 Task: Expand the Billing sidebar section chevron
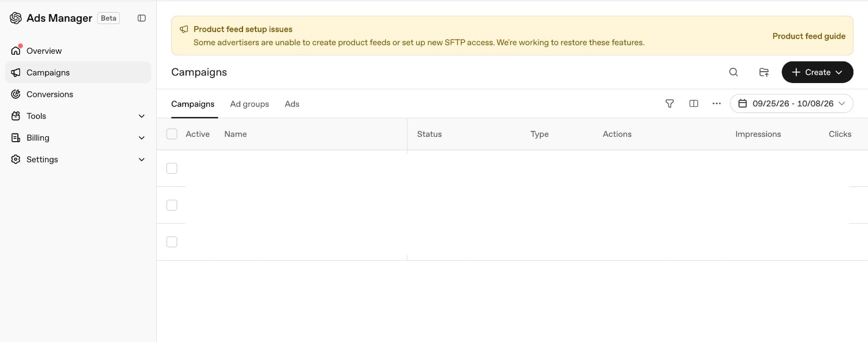[142, 137]
